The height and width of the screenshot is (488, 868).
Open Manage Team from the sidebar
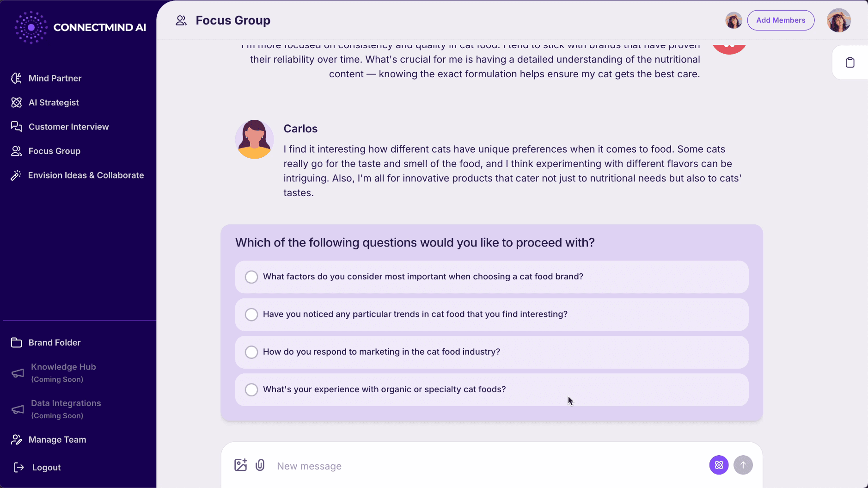[x=57, y=439]
